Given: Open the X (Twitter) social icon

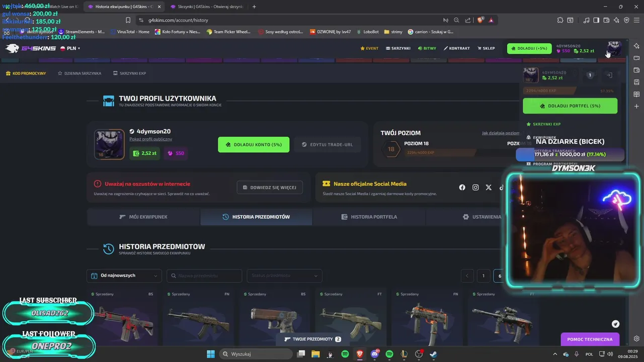Looking at the screenshot, I should 489,188.
